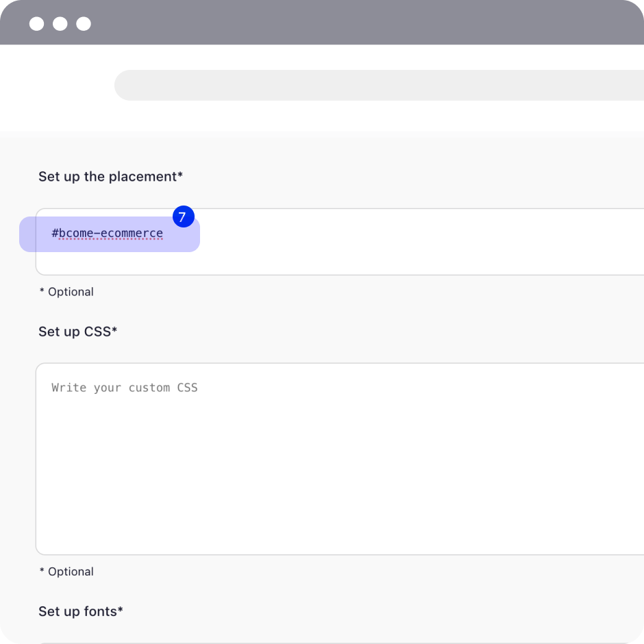
Task: Click the 'Set up fonts*' heading
Action: click(x=81, y=611)
